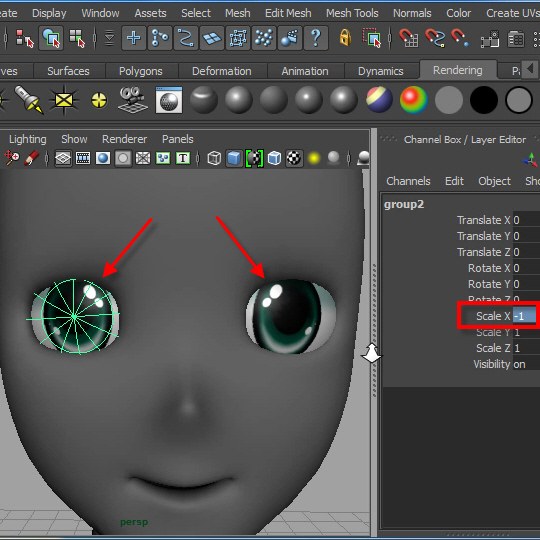The height and width of the screenshot is (540, 540).
Task: Open the Assets menu
Action: pyautogui.click(x=150, y=13)
